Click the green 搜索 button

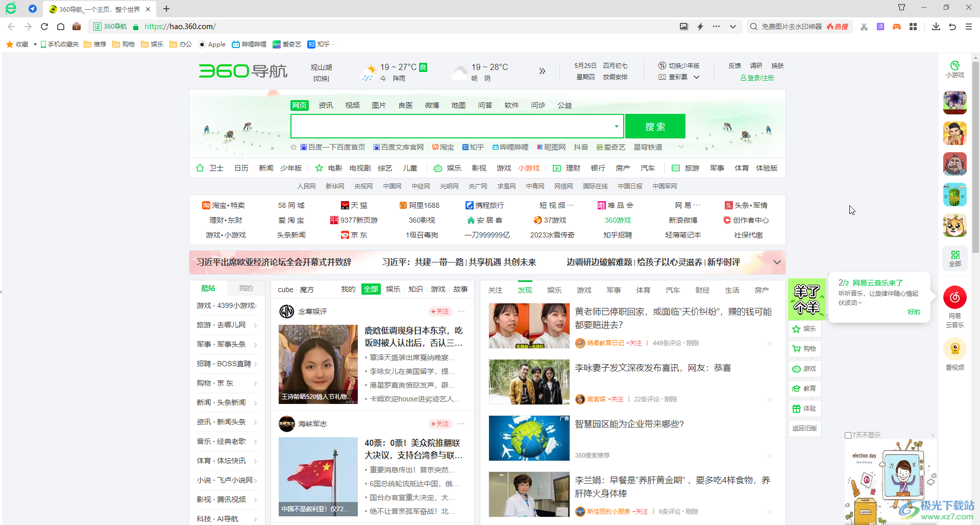pyautogui.click(x=655, y=126)
